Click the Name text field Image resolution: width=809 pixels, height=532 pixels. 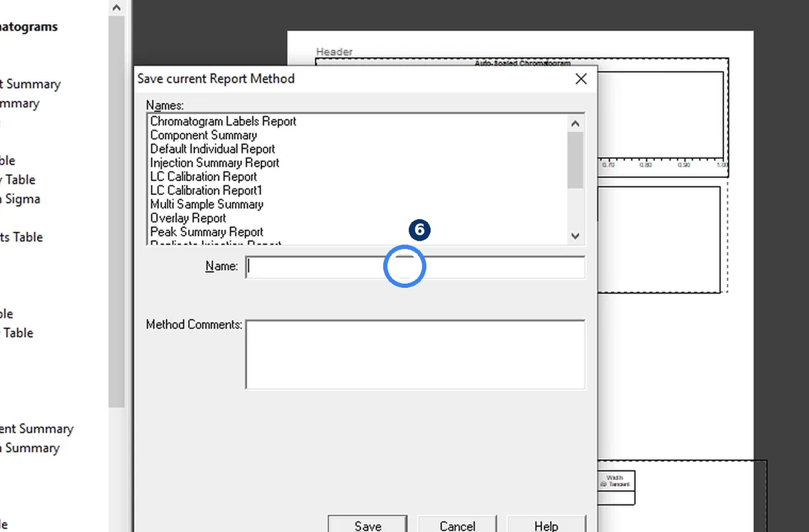(x=415, y=267)
